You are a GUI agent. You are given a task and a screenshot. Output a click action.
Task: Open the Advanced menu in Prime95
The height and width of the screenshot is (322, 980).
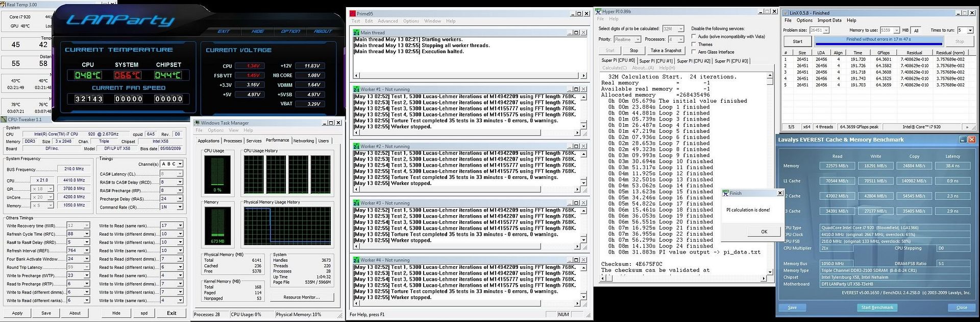point(388,21)
